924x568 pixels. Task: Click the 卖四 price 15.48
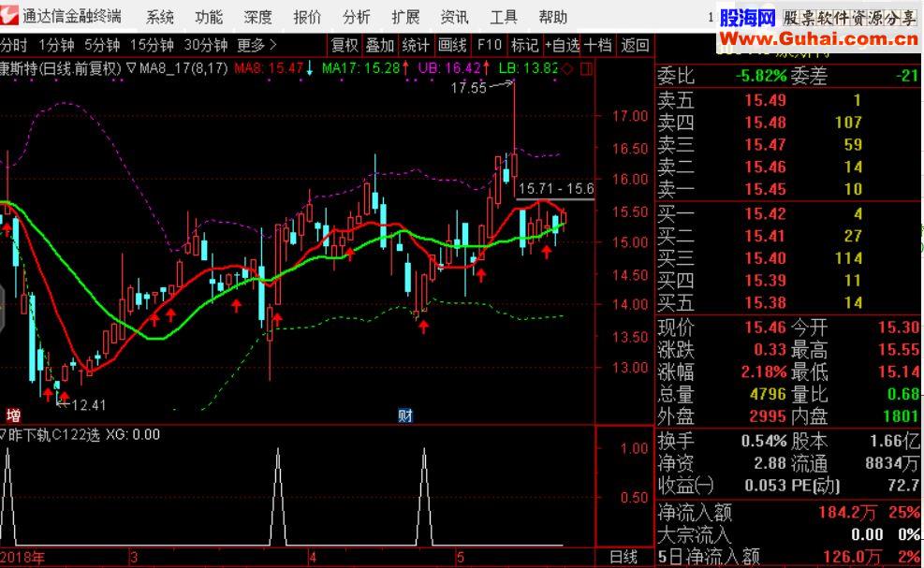click(x=765, y=123)
